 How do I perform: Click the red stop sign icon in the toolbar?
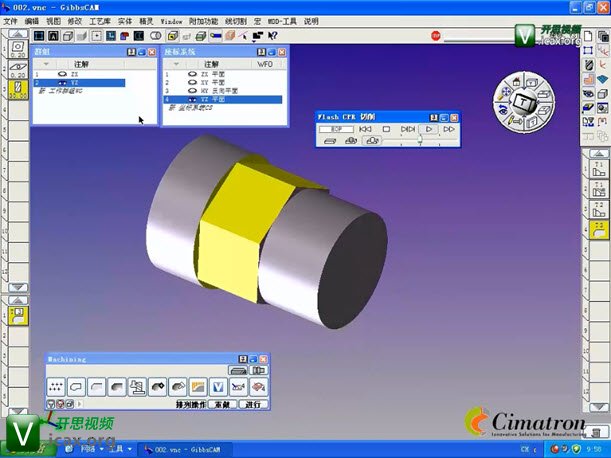[436, 36]
